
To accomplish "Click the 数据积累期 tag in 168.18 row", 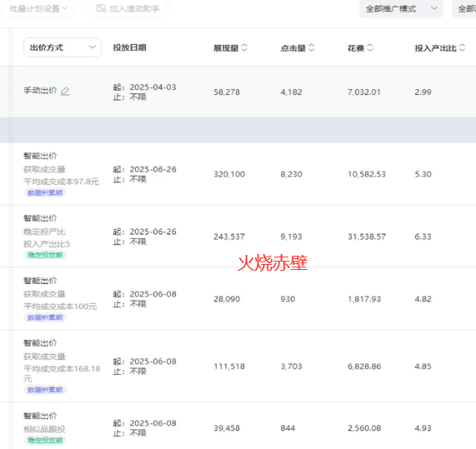I will [x=45, y=390].
